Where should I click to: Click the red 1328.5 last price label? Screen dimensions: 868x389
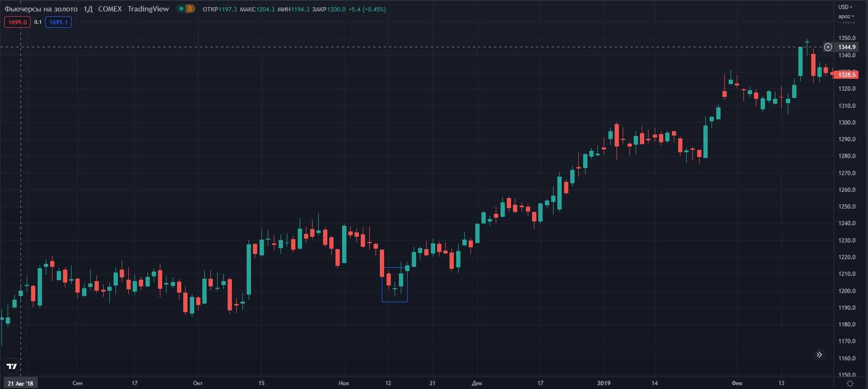(x=847, y=75)
